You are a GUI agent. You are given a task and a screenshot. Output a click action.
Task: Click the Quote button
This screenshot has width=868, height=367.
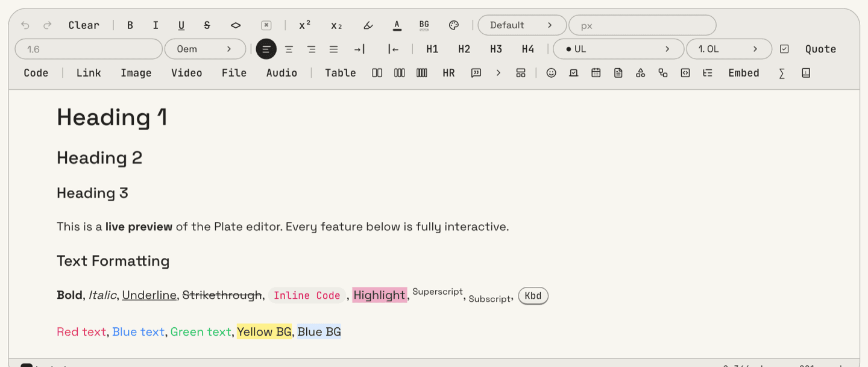821,49
